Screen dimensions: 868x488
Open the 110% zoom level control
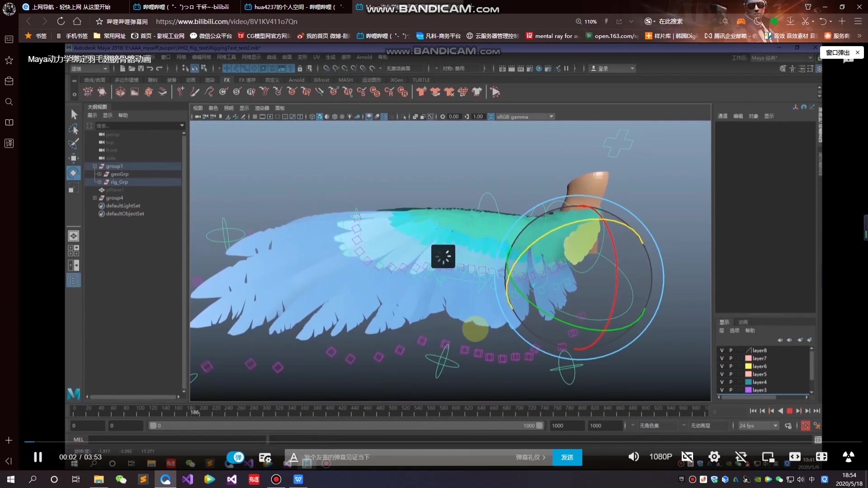(x=586, y=21)
